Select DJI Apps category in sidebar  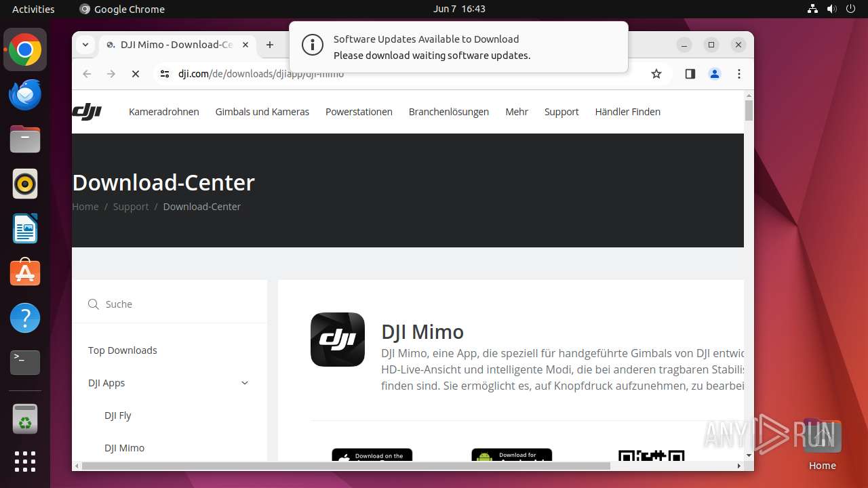[106, 383]
